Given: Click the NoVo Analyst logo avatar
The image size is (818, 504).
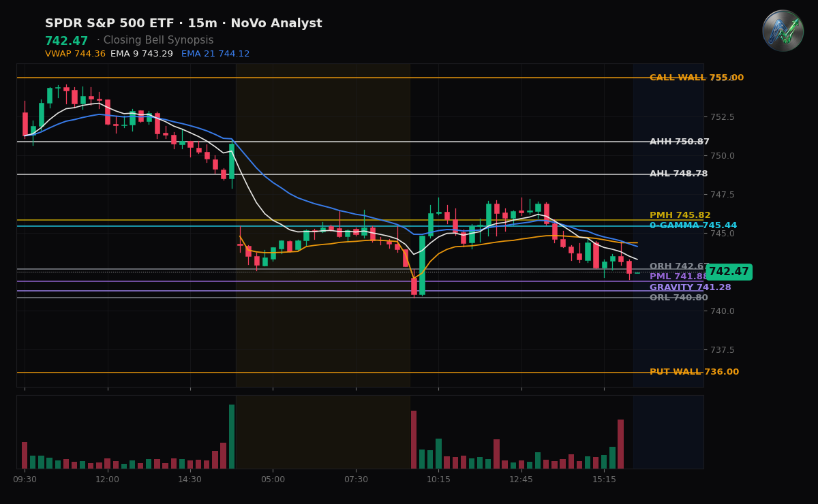Looking at the screenshot, I should 783,31.
